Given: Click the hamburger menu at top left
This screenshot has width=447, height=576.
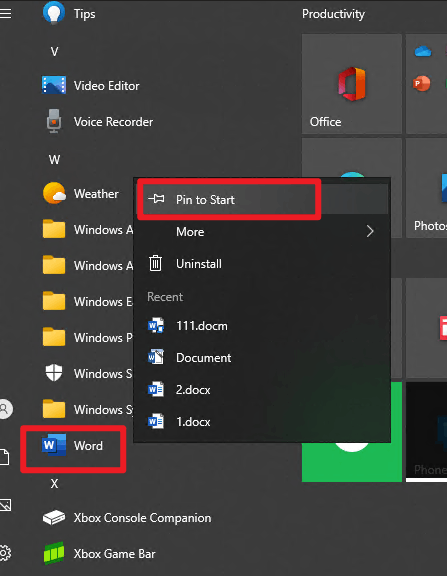Looking at the screenshot, I should (6, 14).
